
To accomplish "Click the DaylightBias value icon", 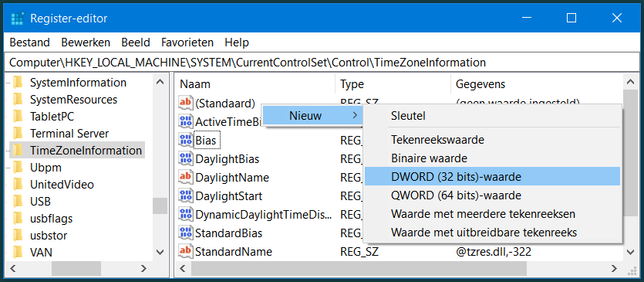I will pyautogui.click(x=186, y=159).
